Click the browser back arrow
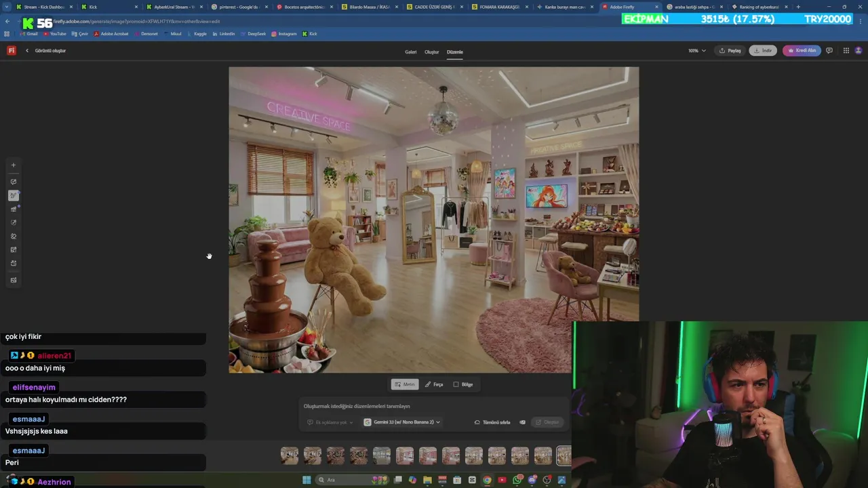This screenshot has width=868, height=488. click(x=7, y=21)
